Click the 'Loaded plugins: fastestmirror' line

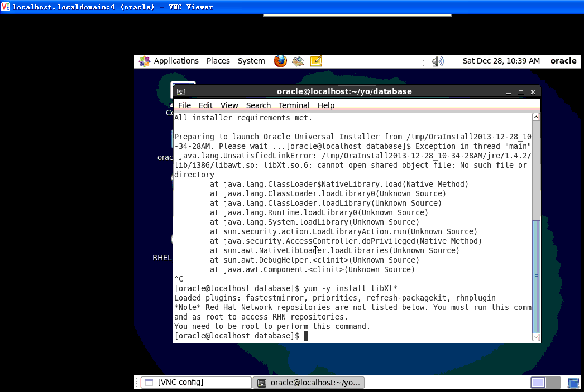pyautogui.click(x=335, y=298)
